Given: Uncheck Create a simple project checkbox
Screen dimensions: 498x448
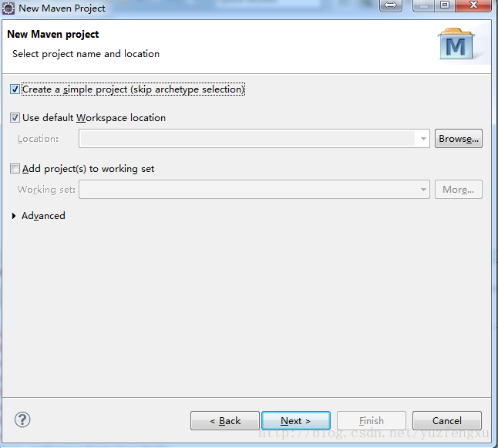Looking at the screenshot, I should click(15, 89).
